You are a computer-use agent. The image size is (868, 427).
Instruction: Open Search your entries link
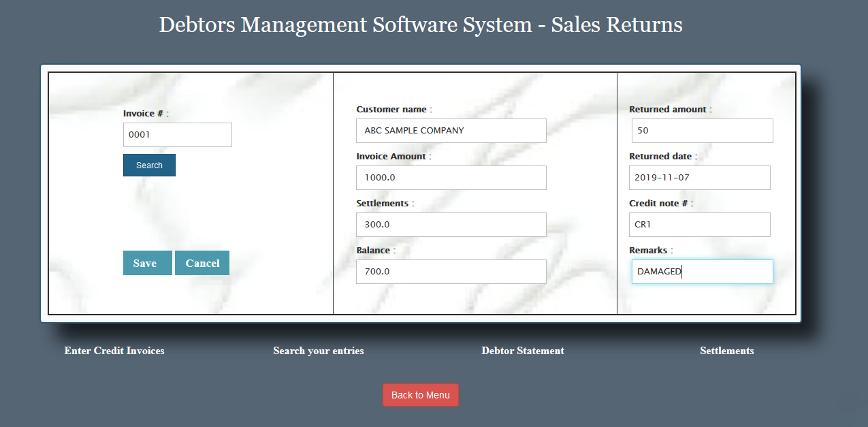319,351
